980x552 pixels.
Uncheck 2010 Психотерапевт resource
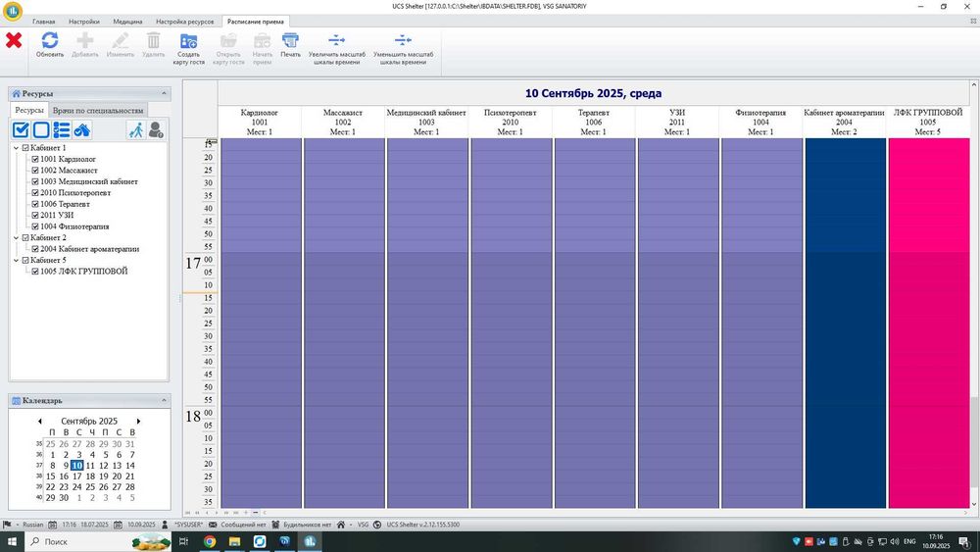(35, 193)
